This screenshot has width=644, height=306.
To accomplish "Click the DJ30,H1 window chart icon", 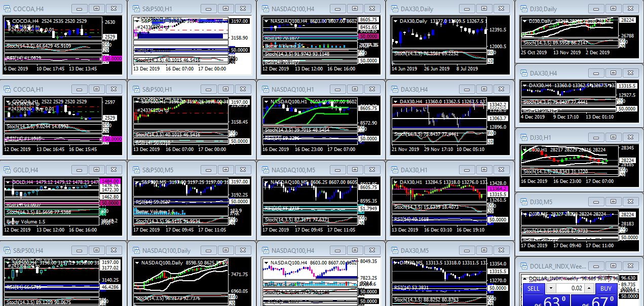I will point(523,137).
